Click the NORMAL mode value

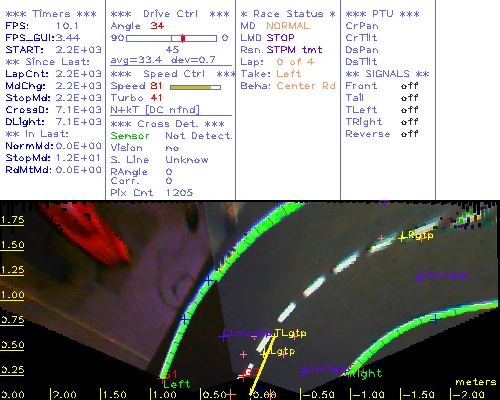(288, 26)
